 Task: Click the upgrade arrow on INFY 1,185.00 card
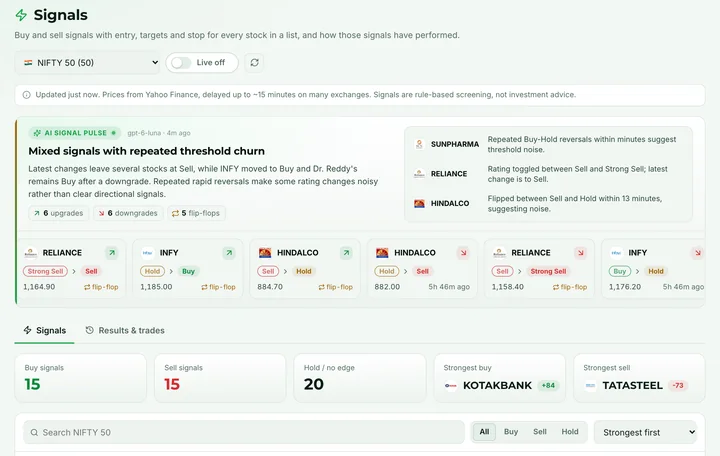coord(229,253)
